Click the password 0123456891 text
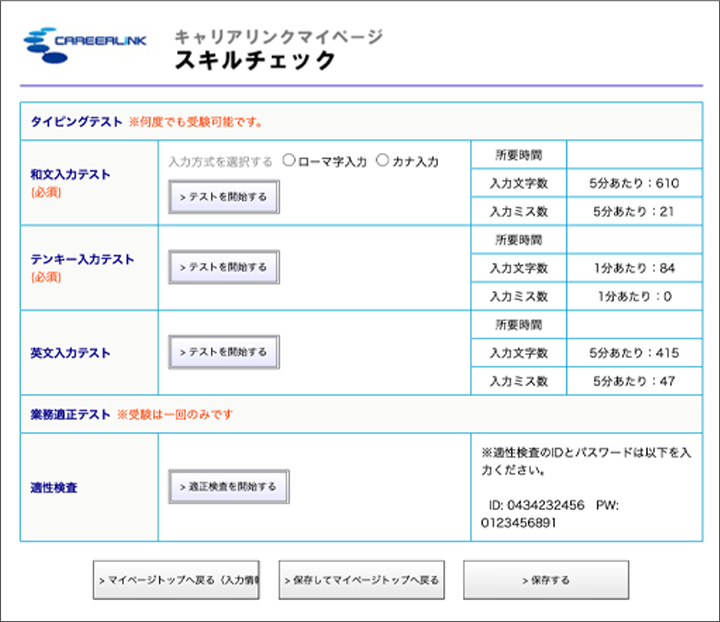720x622 pixels. [x=518, y=523]
